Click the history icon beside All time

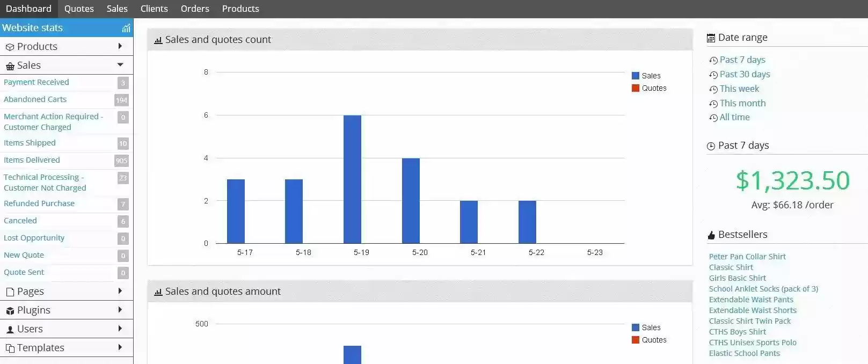tap(713, 118)
